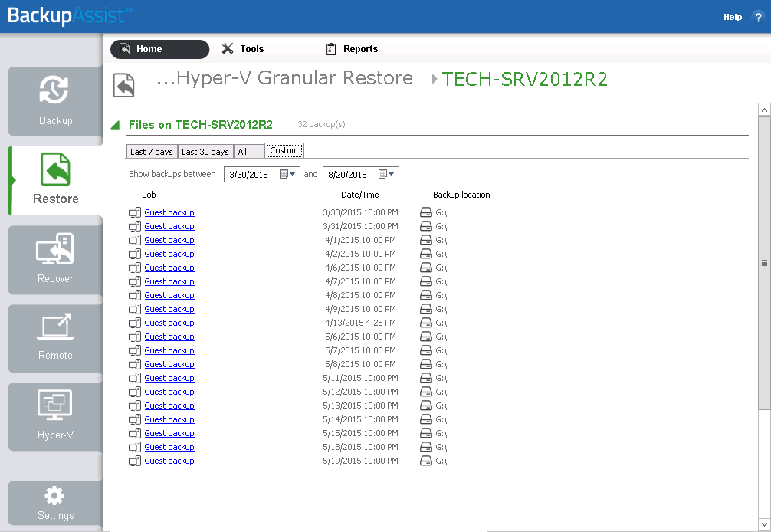Switch to the Home tab
The image size is (771, 532).
pos(160,49)
